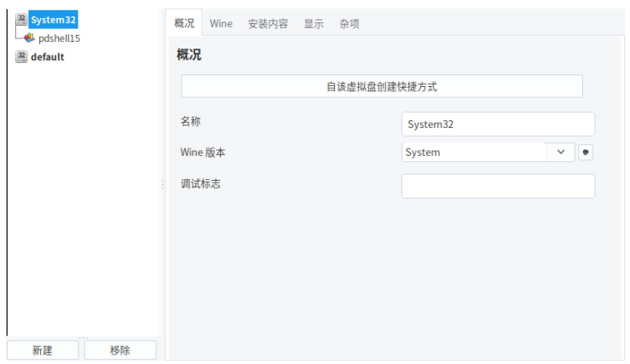Click the 名称 field containing System32
Viewport: 630px width, 364px height.
pyautogui.click(x=498, y=124)
